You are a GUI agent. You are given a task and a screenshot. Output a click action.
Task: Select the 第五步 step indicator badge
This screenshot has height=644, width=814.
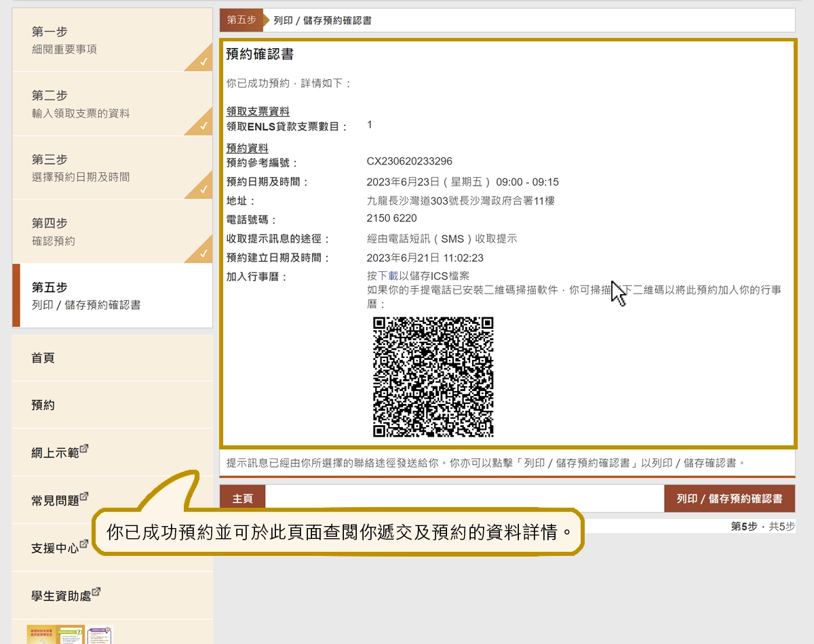tap(241, 20)
